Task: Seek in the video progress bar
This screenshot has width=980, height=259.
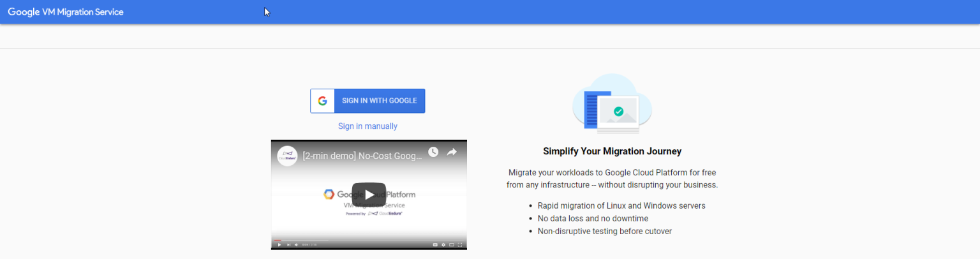Action: pyautogui.click(x=369, y=240)
